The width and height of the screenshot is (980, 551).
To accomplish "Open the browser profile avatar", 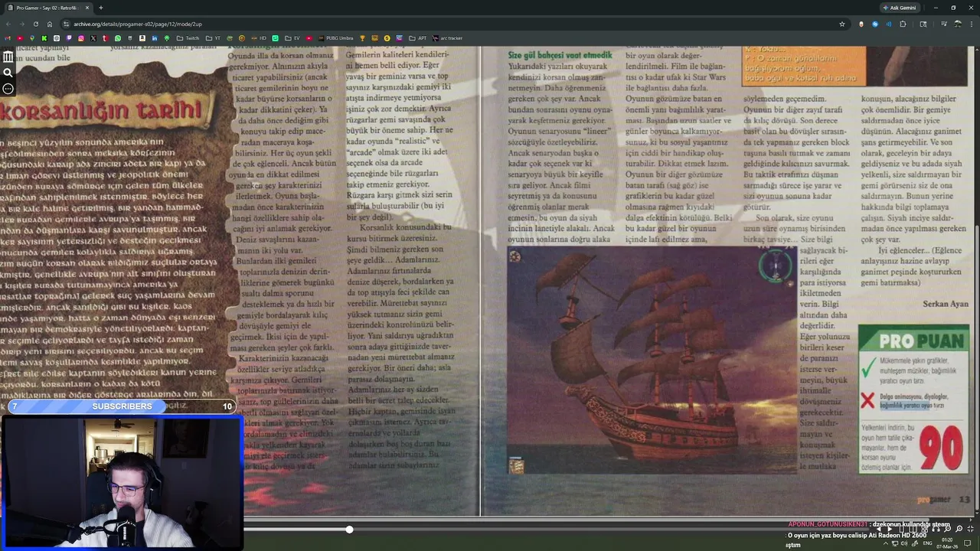I will click(x=957, y=24).
